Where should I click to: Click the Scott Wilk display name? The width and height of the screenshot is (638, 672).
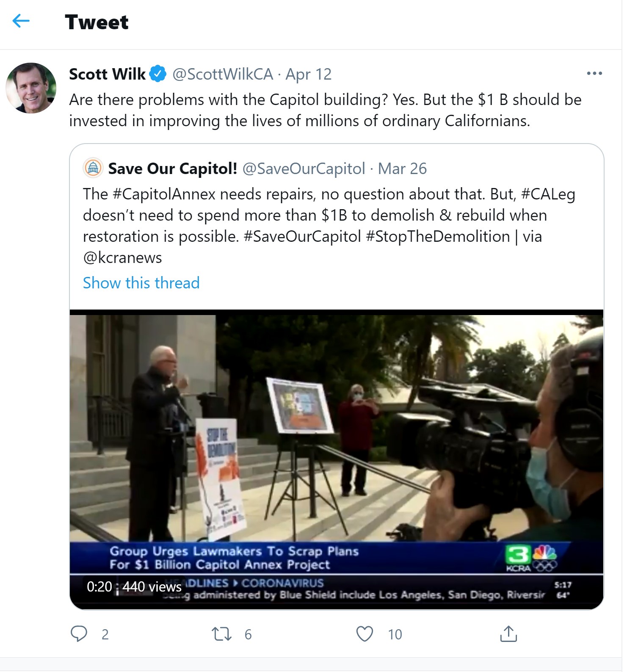click(107, 74)
